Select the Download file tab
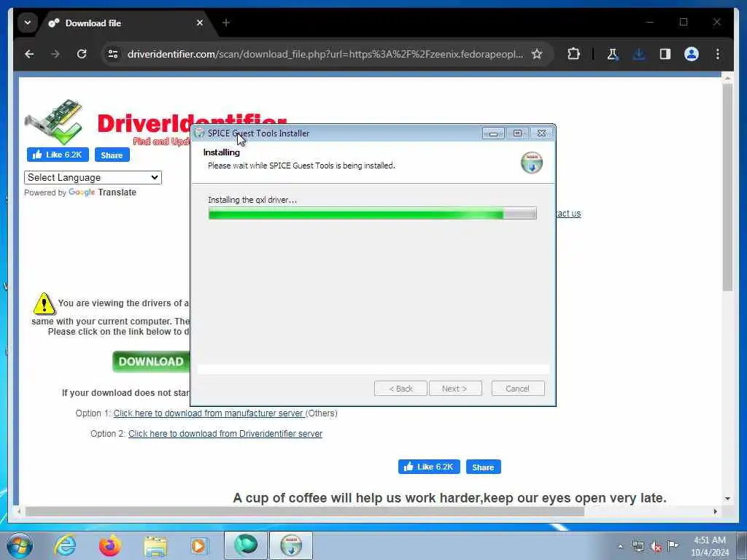 coord(127,23)
